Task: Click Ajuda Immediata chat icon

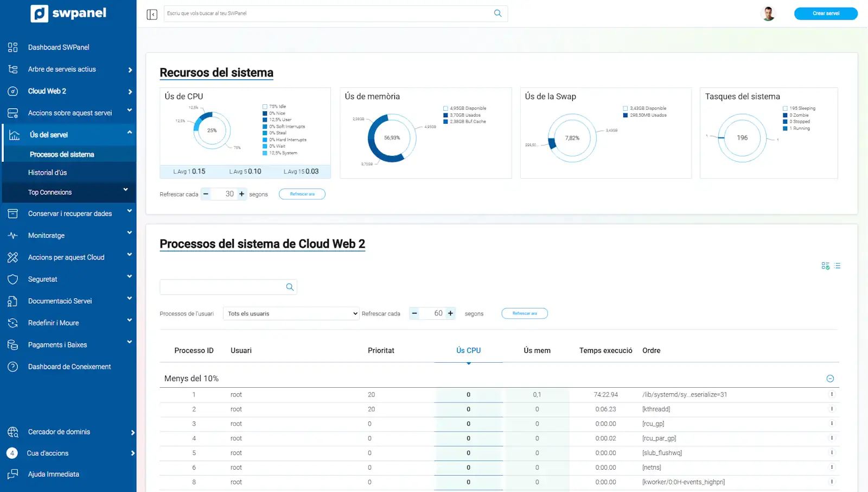Action: [x=13, y=474]
